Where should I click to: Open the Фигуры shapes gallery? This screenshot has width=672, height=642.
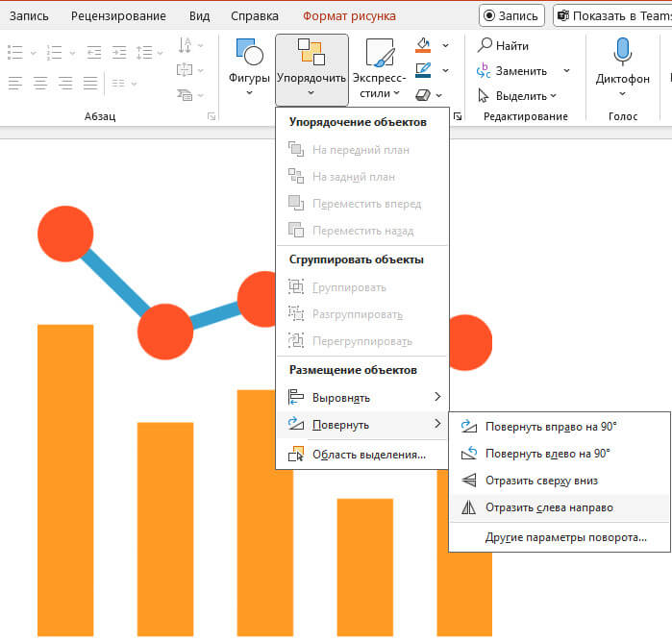[249, 67]
